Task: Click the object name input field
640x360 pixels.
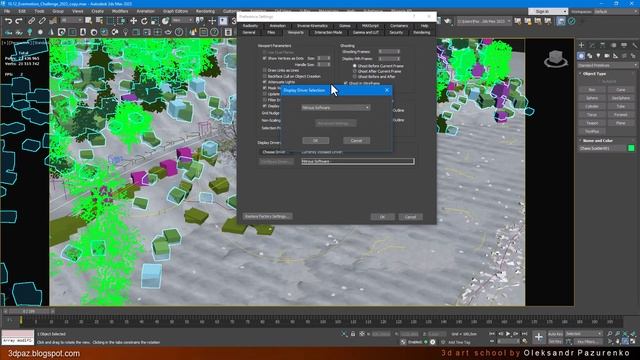Action: 602,148
